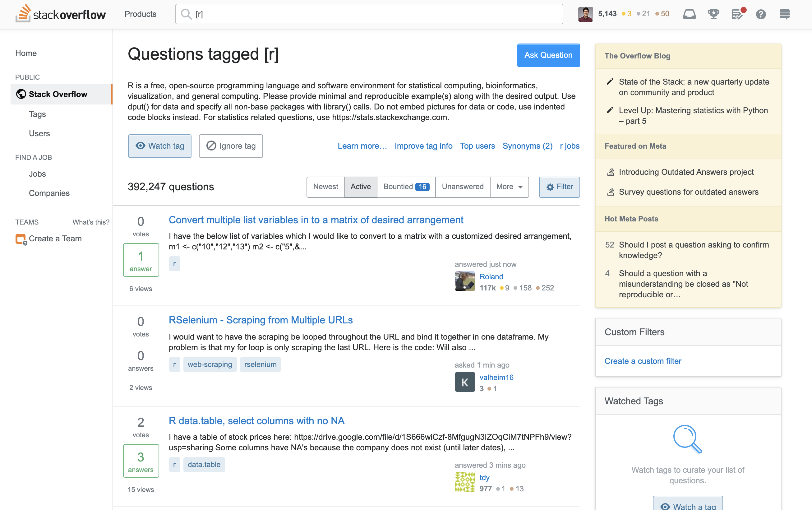
Task: Open the site switcher hamburger icon
Action: [785, 14]
